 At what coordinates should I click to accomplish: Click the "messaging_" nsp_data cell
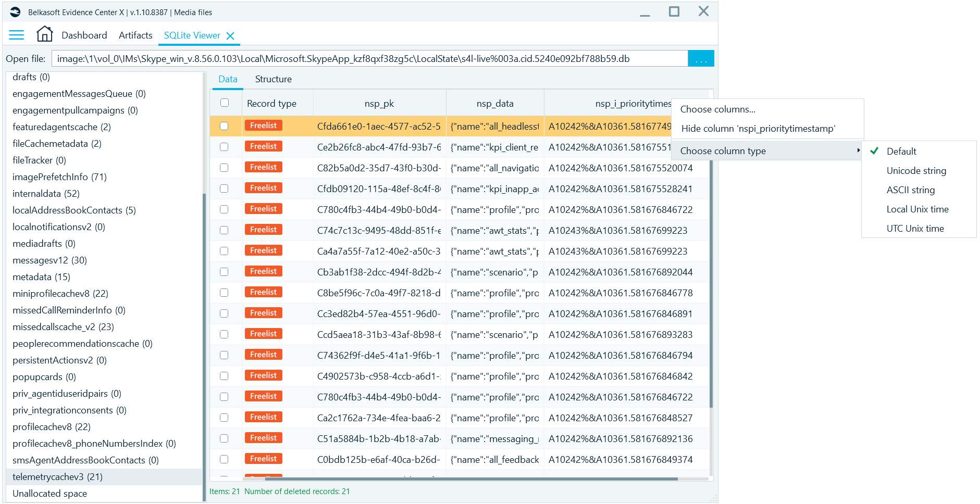click(495, 439)
